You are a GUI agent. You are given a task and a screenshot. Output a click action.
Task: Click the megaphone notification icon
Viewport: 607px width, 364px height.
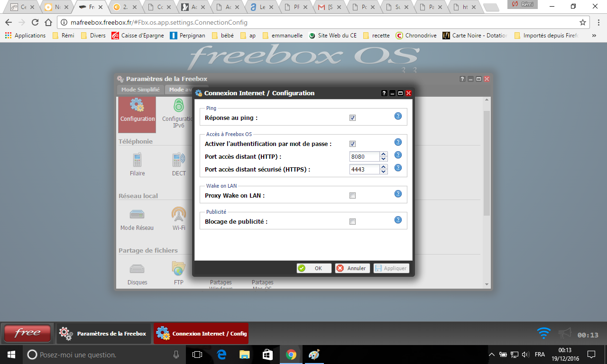tap(565, 334)
